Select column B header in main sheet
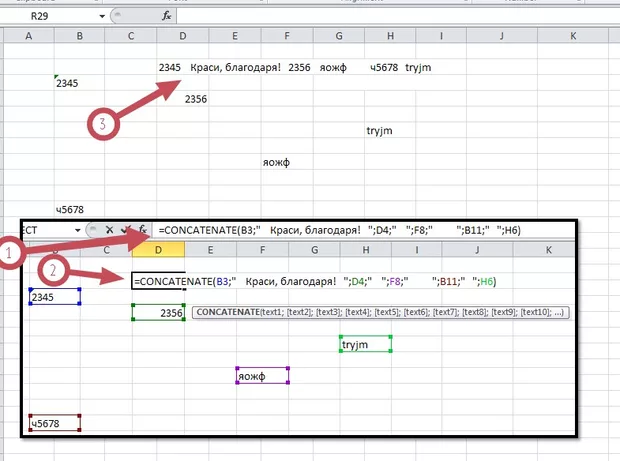Viewport: 620px width, 461px height. (79, 36)
